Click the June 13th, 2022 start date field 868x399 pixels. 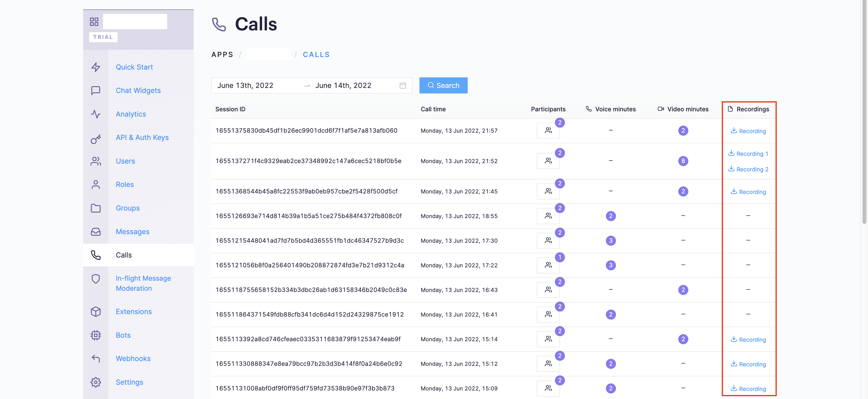[245, 86]
